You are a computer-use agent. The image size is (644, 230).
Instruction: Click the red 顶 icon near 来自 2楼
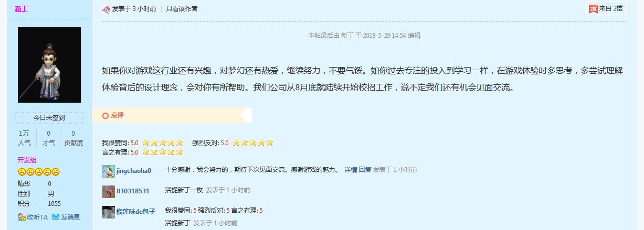pos(593,8)
